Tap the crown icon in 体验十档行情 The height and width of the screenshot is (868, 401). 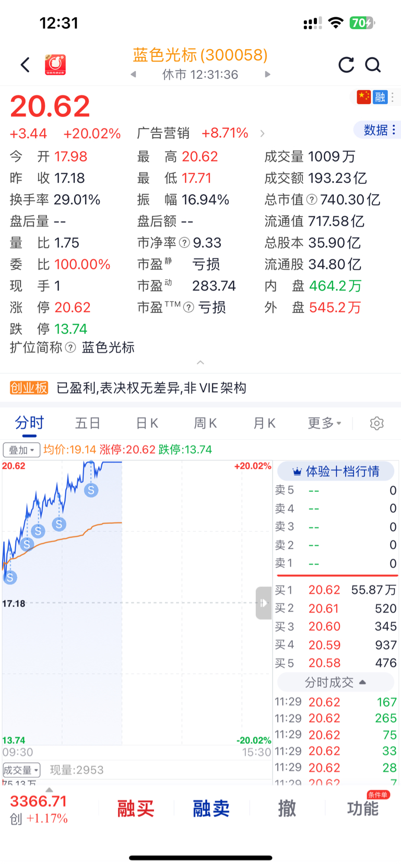click(297, 472)
